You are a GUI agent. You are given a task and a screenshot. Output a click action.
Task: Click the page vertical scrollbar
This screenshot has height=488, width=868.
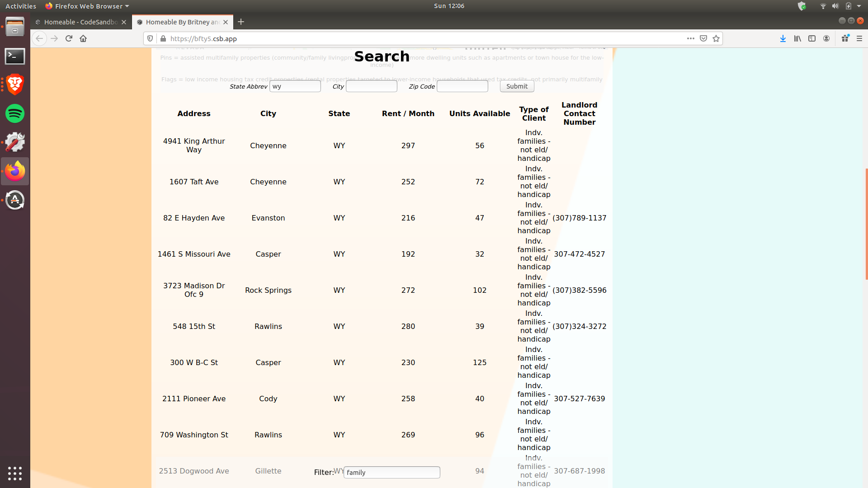[x=866, y=224]
